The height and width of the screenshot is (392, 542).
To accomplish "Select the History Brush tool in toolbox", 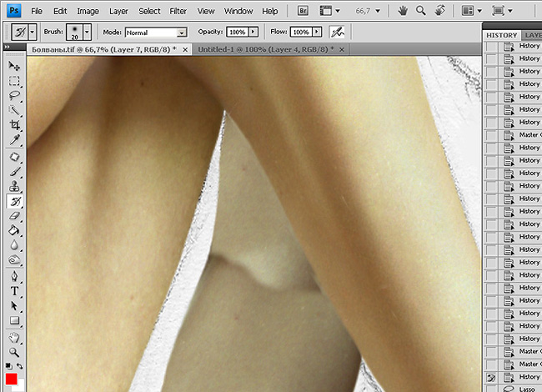I will coord(15,201).
